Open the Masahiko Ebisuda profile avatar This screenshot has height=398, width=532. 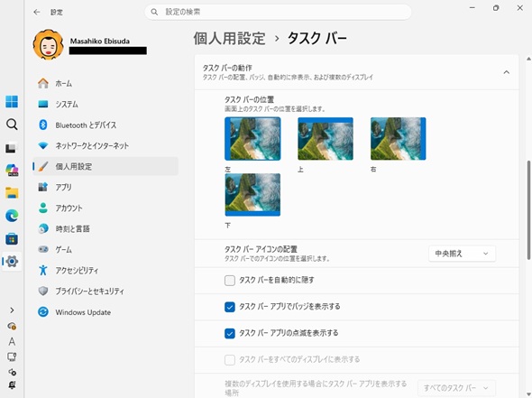point(48,44)
